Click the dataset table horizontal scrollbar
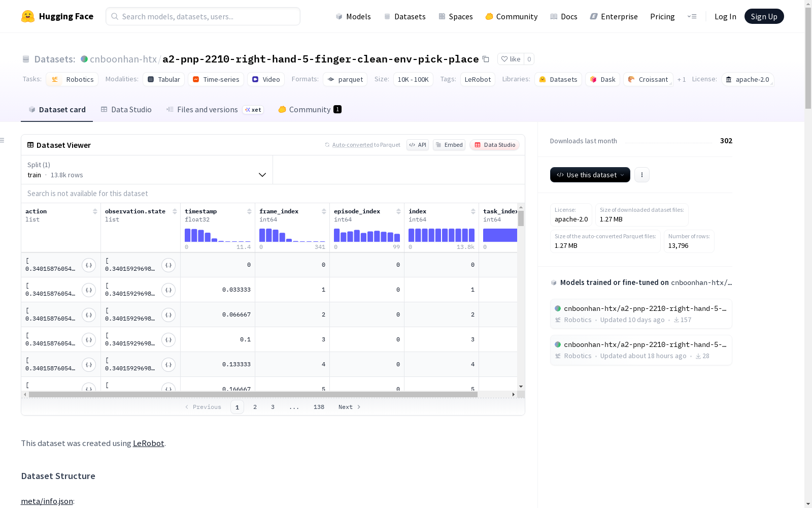812x508 pixels. coord(253,394)
